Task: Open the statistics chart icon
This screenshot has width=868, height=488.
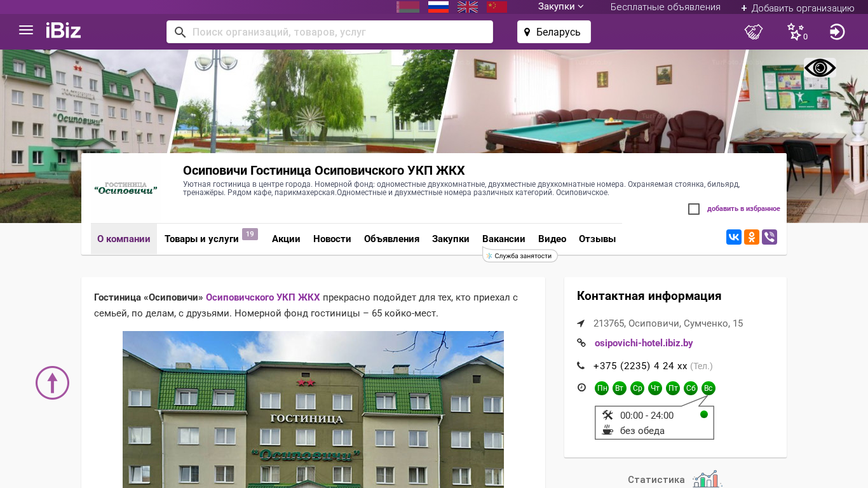Action: tap(707, 480)
